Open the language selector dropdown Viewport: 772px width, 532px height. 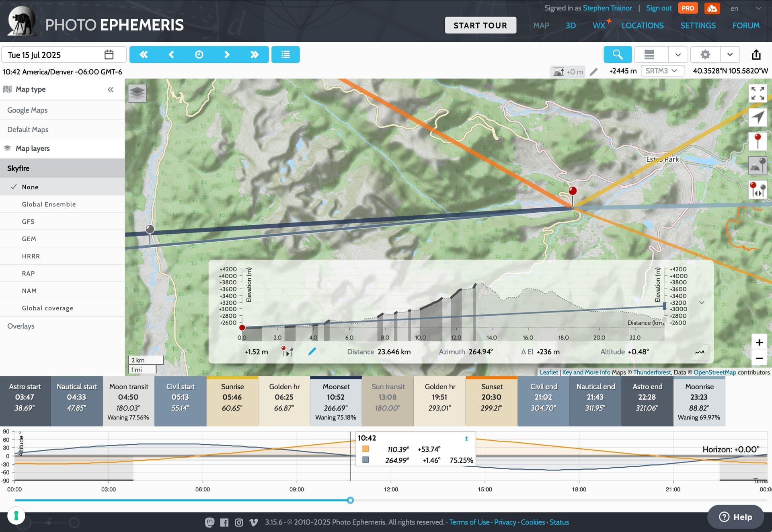746,8
